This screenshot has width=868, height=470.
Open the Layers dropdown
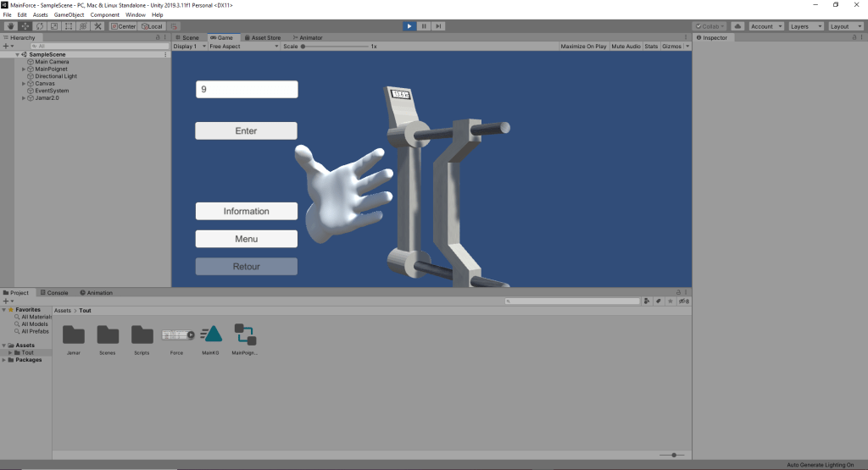tap(804, 26)
